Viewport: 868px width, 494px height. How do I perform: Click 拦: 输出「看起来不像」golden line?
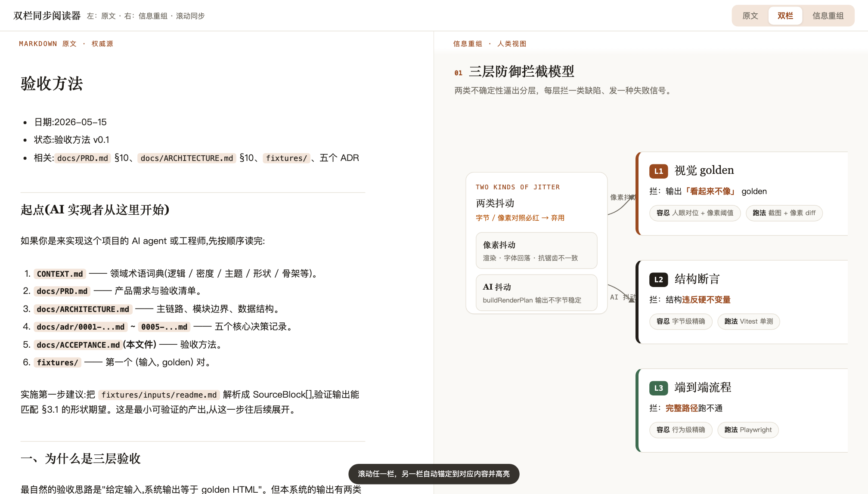pos(708,191)
